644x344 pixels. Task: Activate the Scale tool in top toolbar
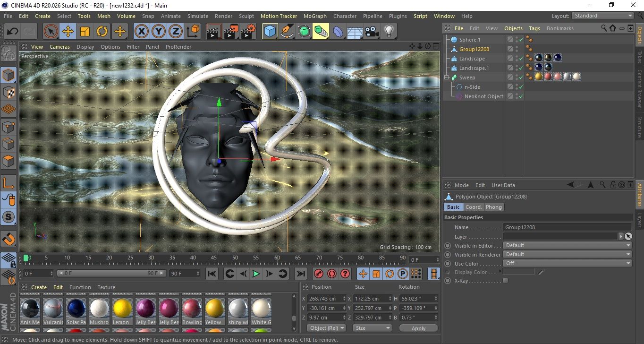[85, 32]
